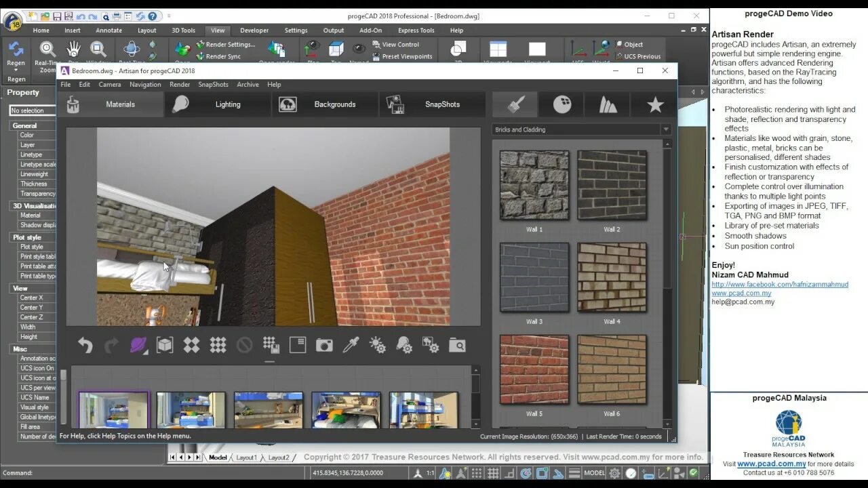Toggle polar tracking circle icon in status bar

(526, 473)
